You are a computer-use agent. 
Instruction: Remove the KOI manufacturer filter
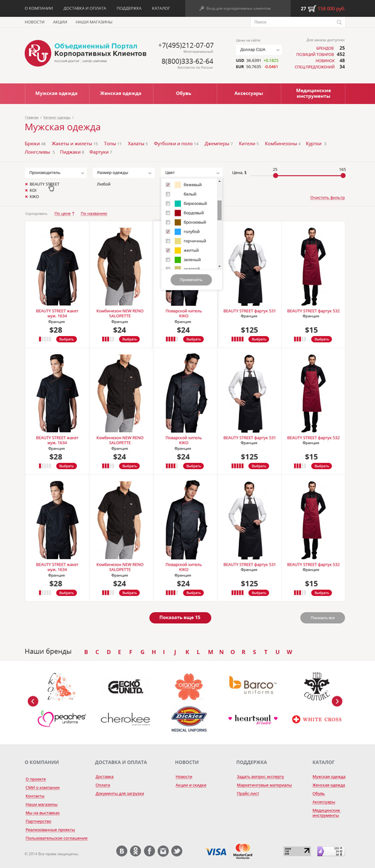(26, 190)
